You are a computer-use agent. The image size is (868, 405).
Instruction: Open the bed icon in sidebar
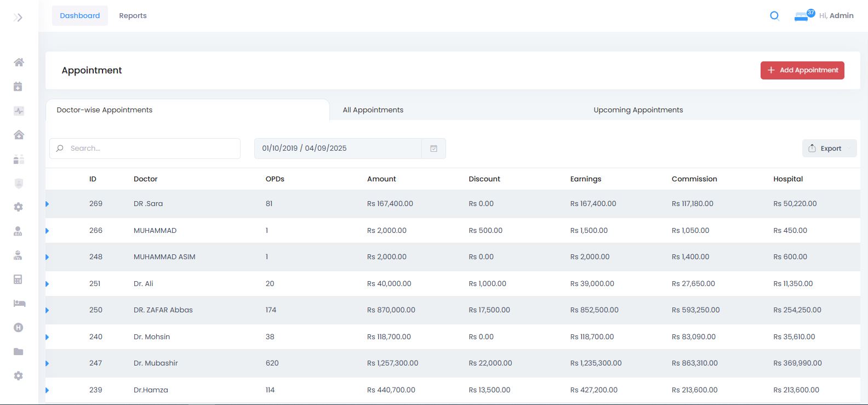click(x=19, y=303)
